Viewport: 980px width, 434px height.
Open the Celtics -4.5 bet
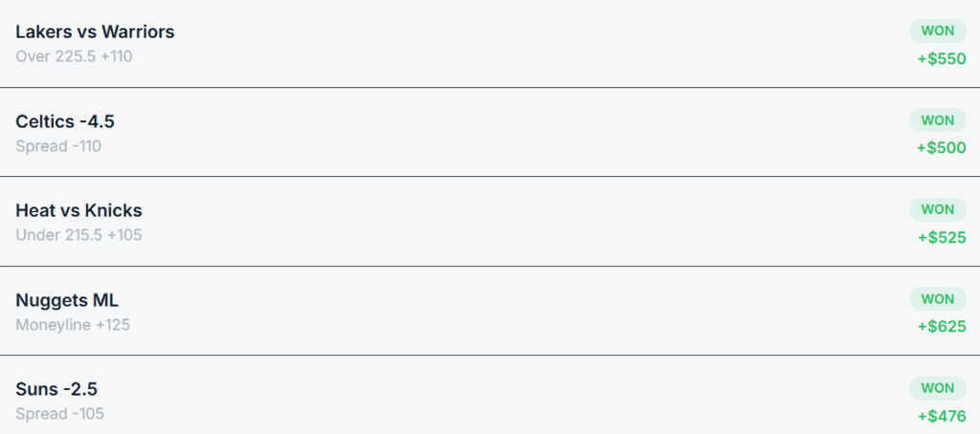pos(65,121)
